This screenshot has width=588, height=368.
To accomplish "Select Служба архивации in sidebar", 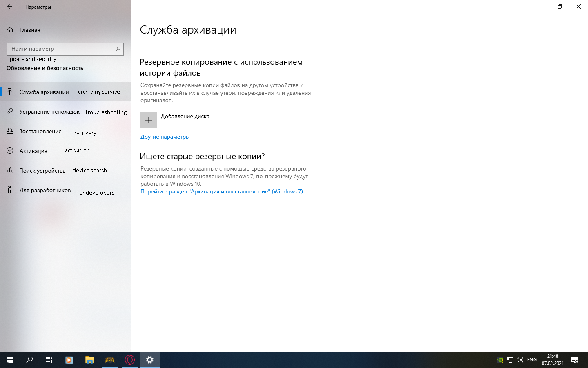I will point(65,92).
